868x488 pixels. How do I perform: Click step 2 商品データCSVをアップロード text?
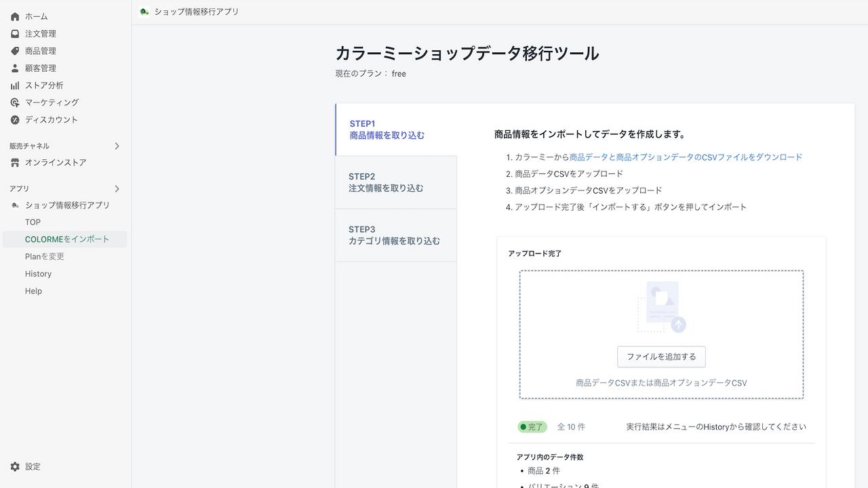pyautogui.click(x=568, y=174)
